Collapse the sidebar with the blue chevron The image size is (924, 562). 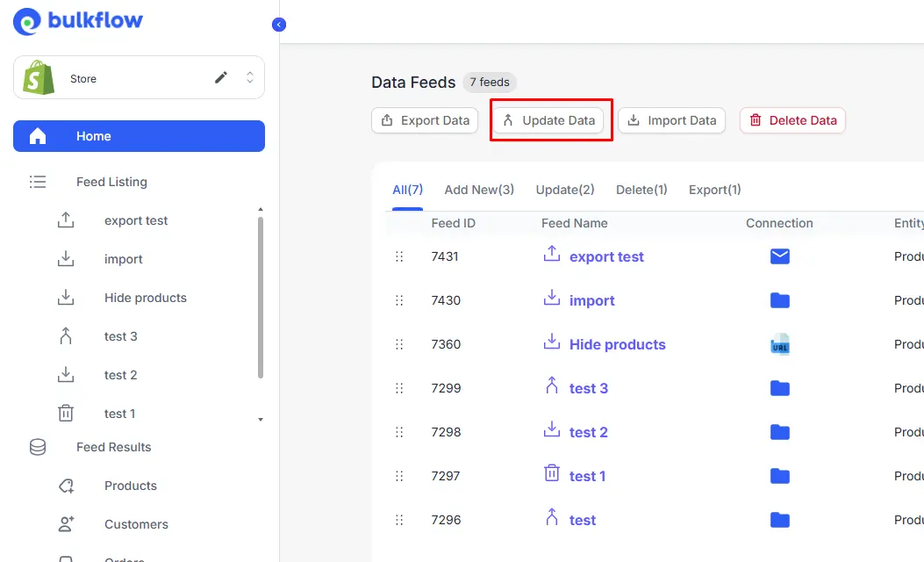pos(279,24)
